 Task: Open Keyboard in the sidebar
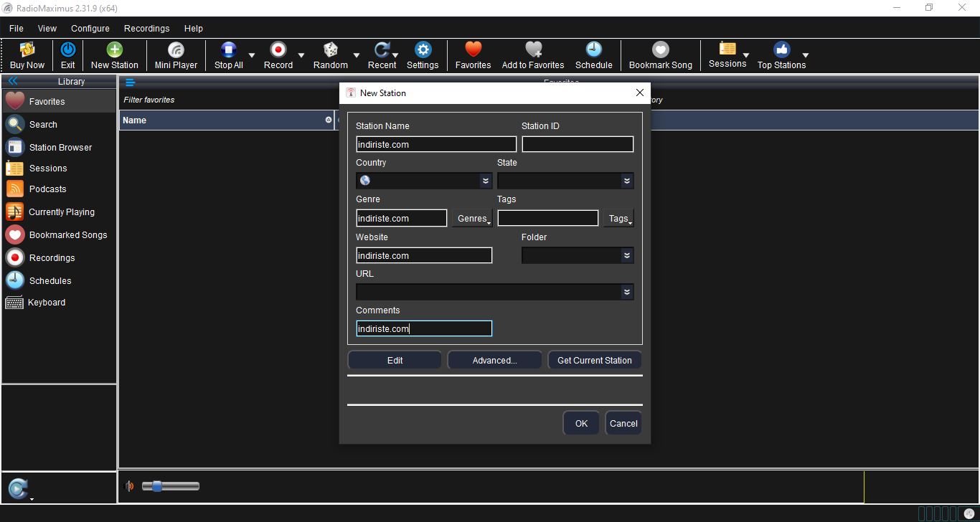[x=59, y=302]
